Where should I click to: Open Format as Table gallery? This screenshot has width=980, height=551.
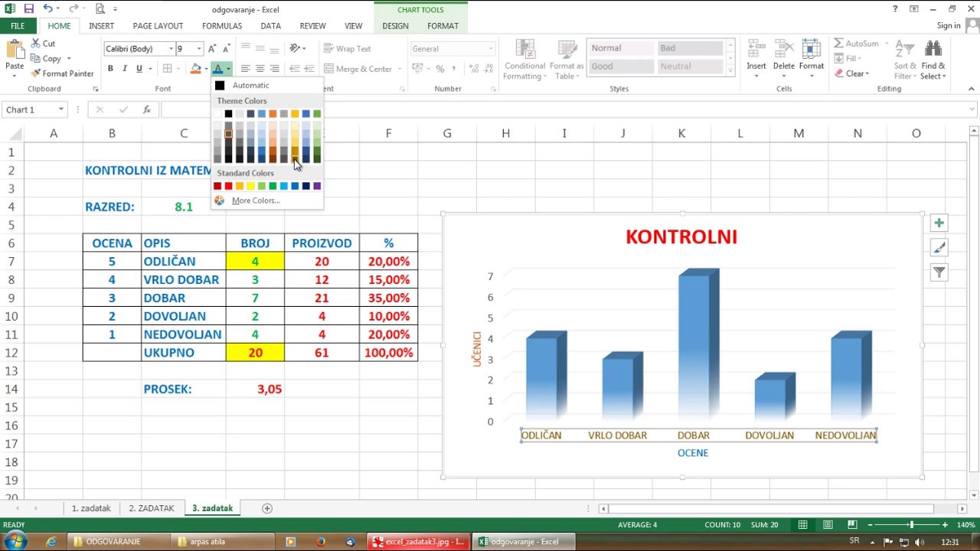[567, 60]
